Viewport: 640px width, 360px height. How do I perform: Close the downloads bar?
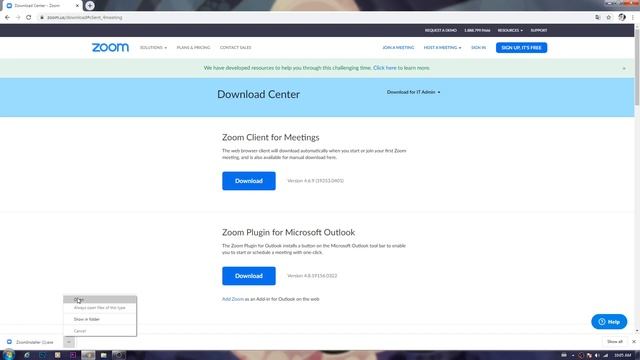[634, 342]
